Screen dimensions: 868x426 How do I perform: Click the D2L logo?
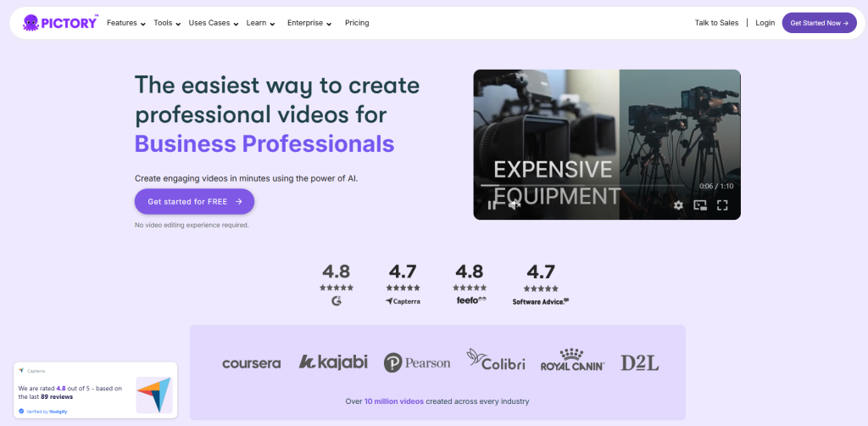(x=639, y=363)
